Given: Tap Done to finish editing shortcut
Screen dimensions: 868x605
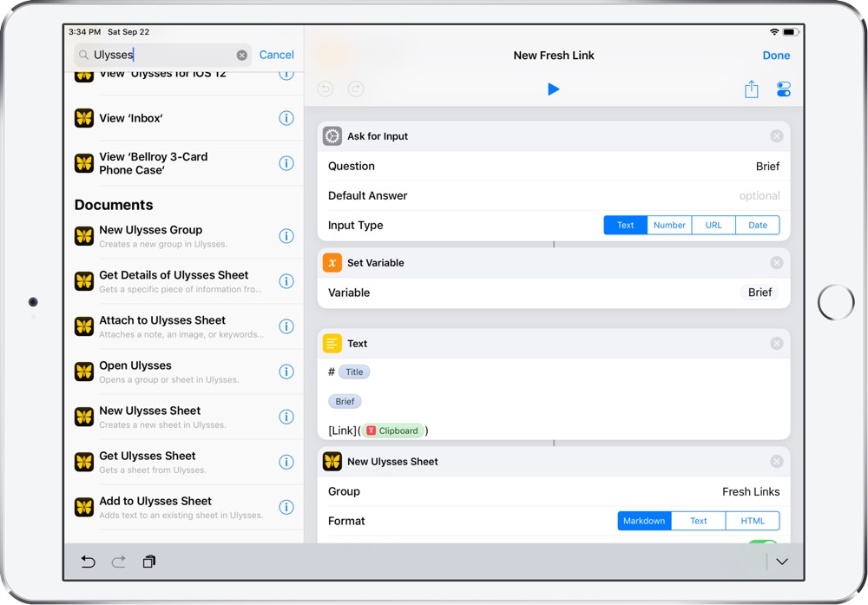Looking at the screenshot, I should tap(776, 56).
